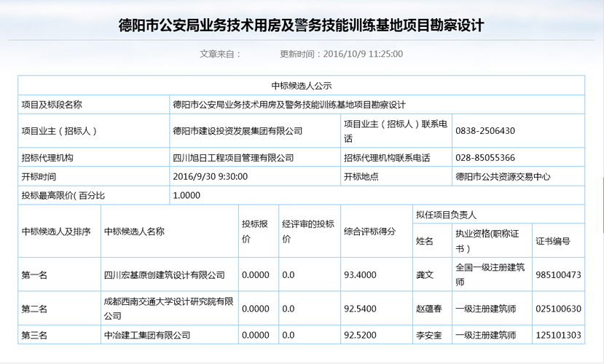Click the agency name 四川旭日工程项目管理有限公司
The width and height of the screenshot is (604, 364).
(233, 157)
